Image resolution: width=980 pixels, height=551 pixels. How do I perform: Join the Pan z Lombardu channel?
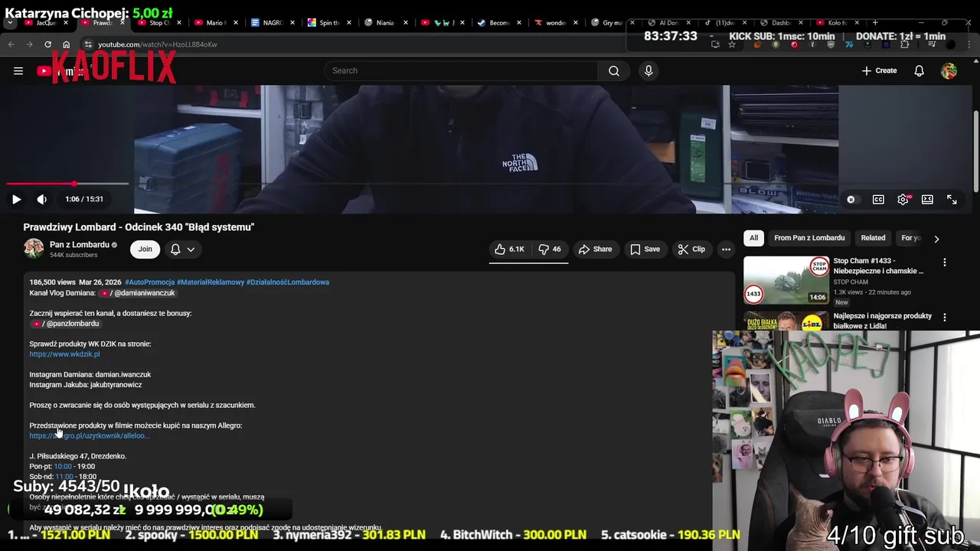[x=145, y=249]
